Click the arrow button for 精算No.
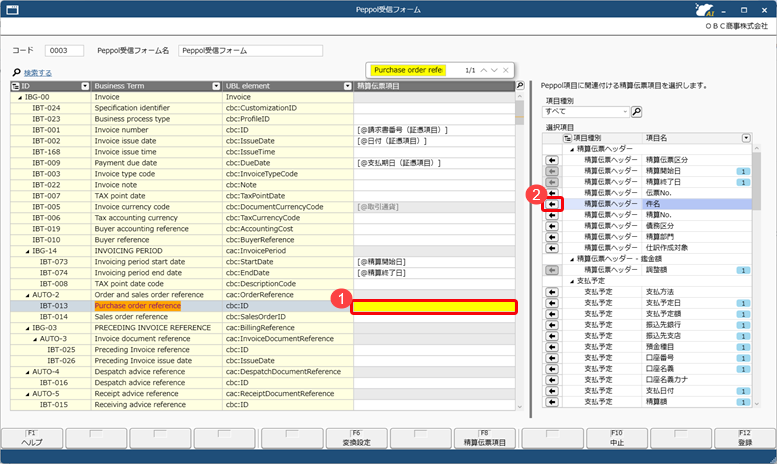The width and height of the screenshot is (777, 464). (x=552, y=215)
